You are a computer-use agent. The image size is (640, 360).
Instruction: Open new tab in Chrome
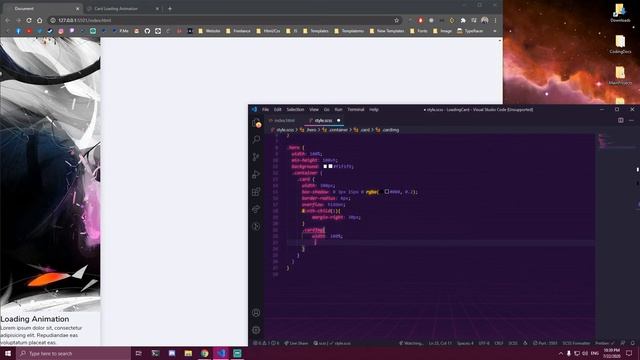[x=170, y=8]
